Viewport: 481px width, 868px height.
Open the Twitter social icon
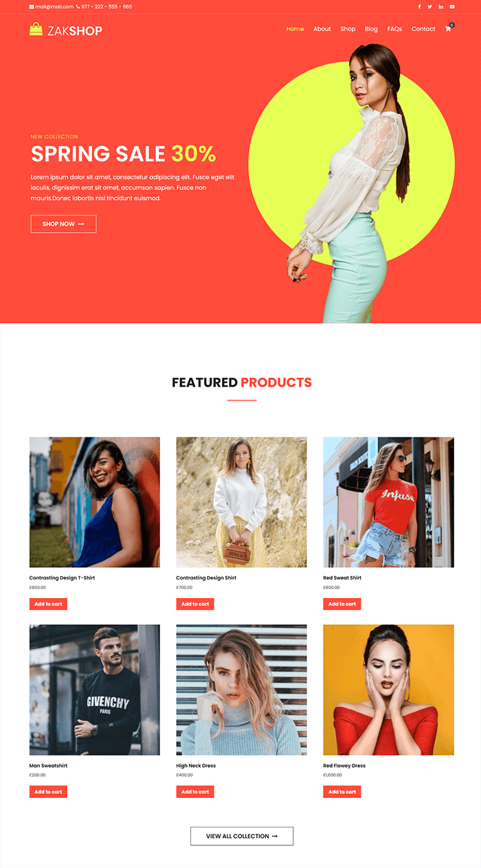click(x=430, y=7)
